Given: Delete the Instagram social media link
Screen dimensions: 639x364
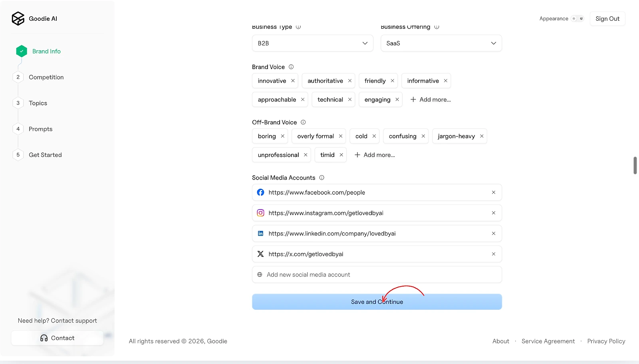Looking at the screenshot, I should click(x=494, y=213).
